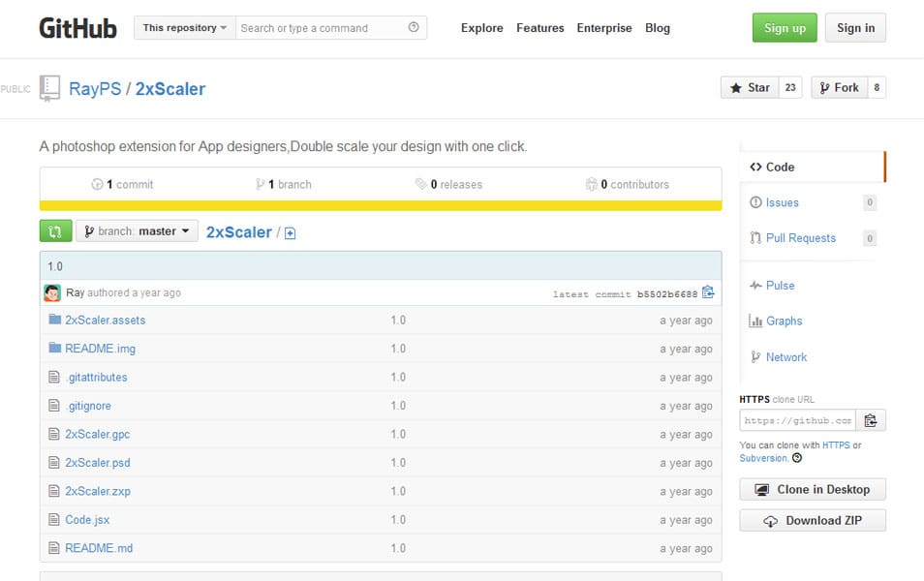The height and width of the screenshot is (581, 924).
Task: View the 23 stargazers count
Action: (790, 88)
